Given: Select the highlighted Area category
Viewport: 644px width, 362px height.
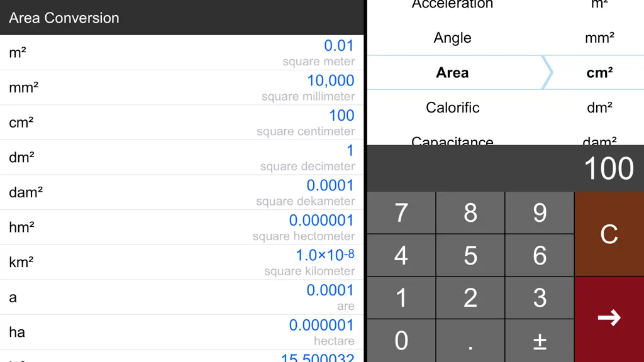Looking at the screenshot, I should coord(452,73).
